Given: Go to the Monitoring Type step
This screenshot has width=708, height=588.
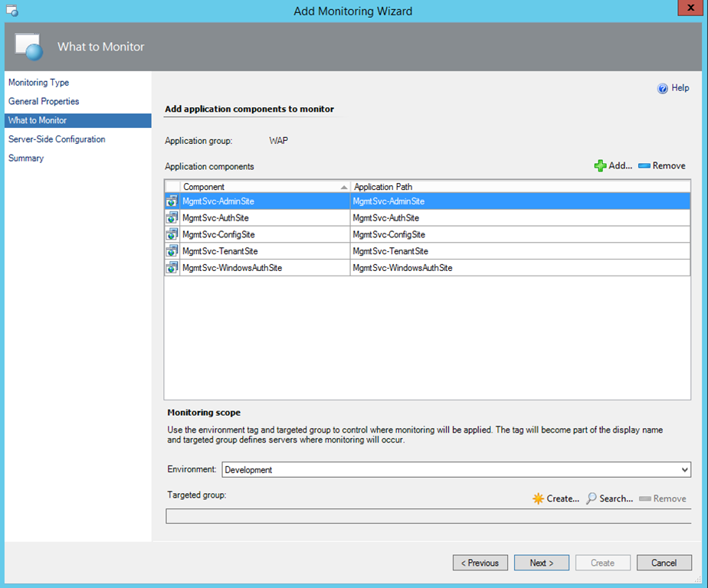Looking at the screenshot, I should (x=38, y=83).
